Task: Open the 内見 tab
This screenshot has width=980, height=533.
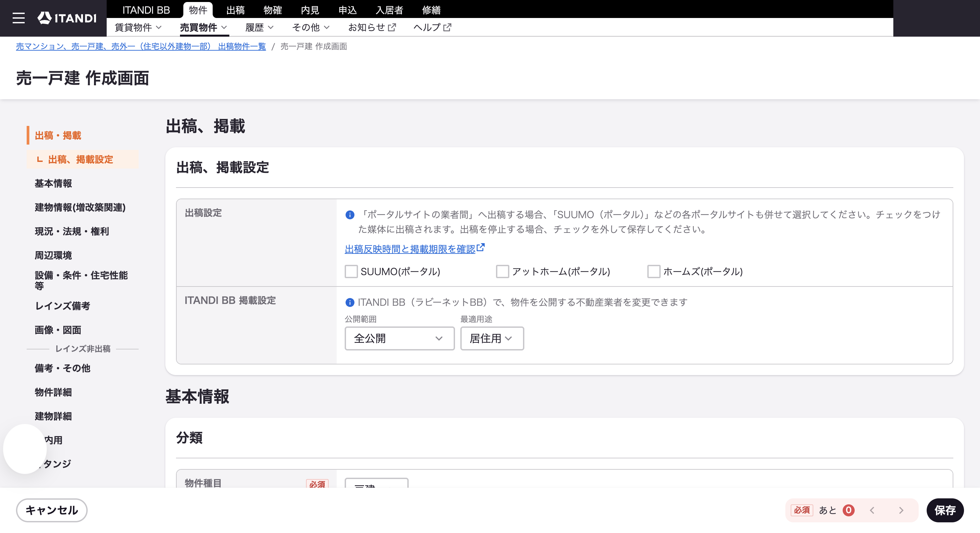Action: coord(310,10)
